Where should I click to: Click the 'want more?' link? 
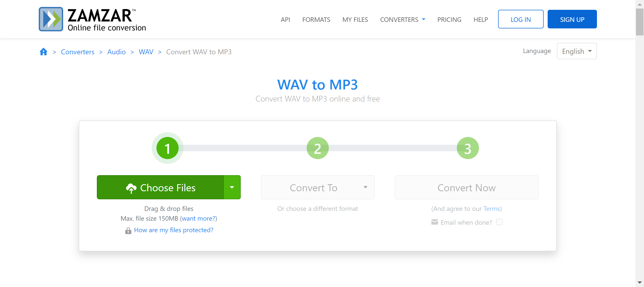pyautogui.click(x=198, y=219)
